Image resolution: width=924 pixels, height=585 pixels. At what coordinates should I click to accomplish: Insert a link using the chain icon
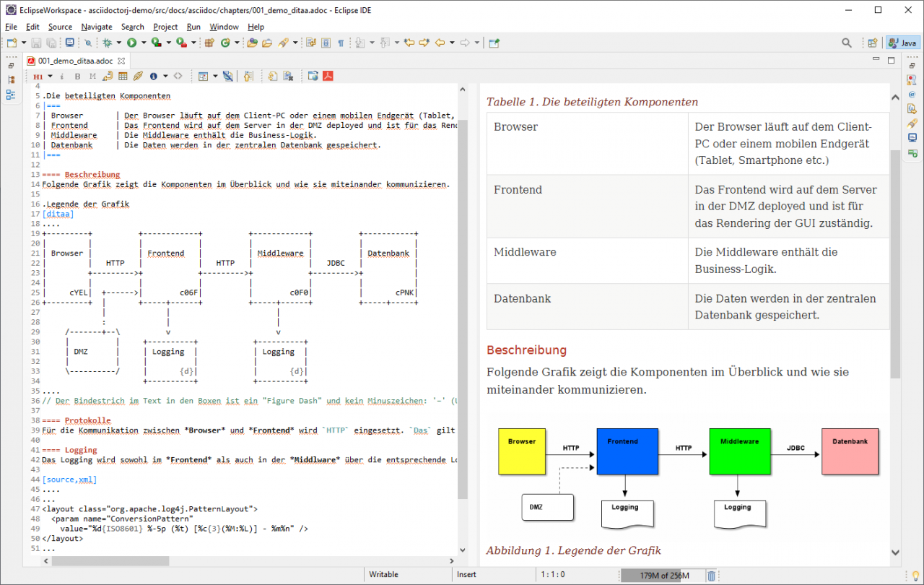[x=138, y=76]
